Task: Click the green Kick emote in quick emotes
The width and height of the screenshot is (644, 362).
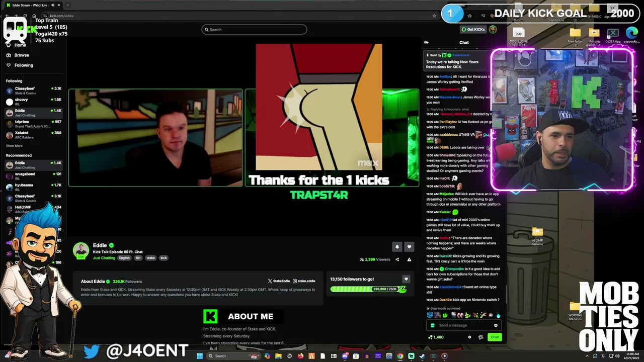Action: pyautogui.click(x=445, y=315)
